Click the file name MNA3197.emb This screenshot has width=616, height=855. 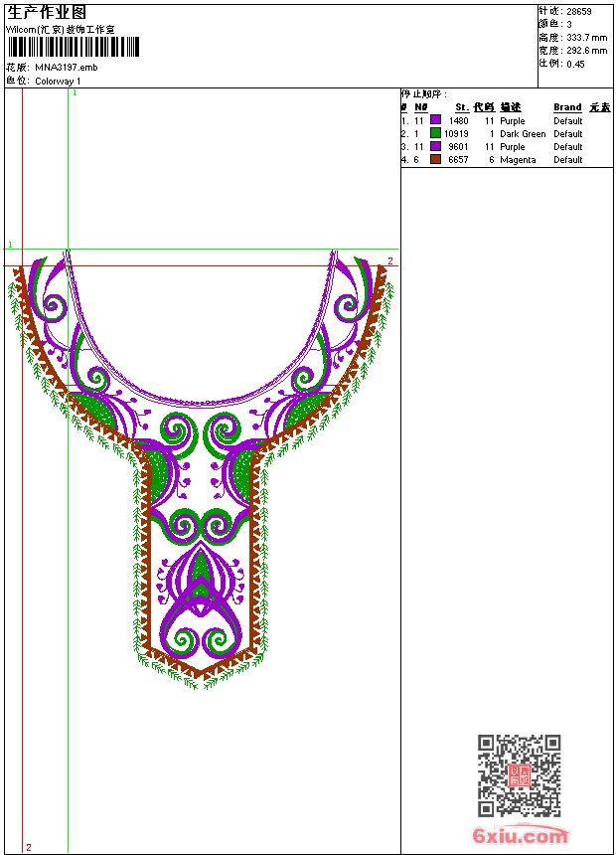click(67, 68)
